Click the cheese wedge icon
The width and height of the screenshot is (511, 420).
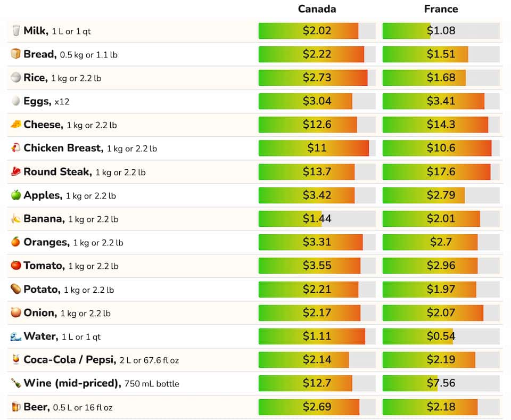[15, 125]
